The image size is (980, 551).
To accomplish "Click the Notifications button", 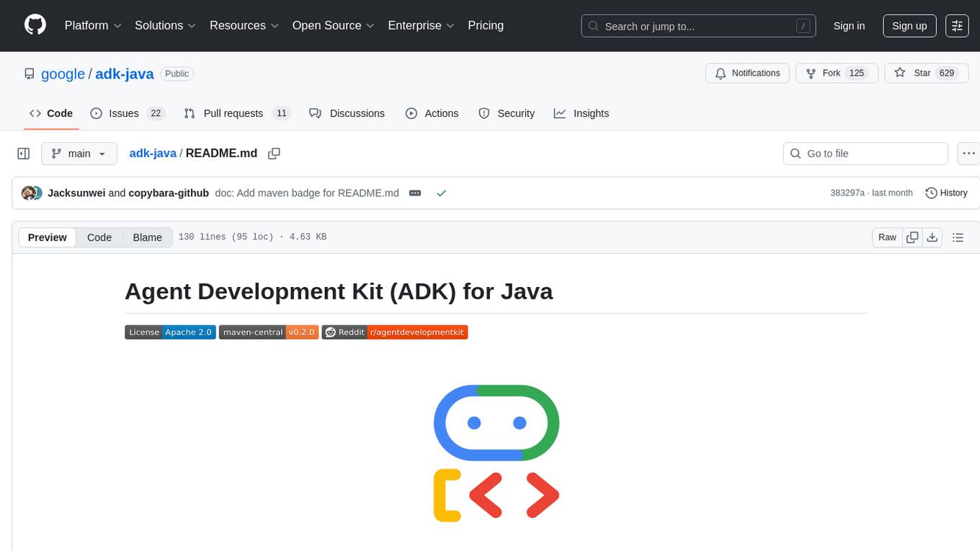I will [747, 74].
